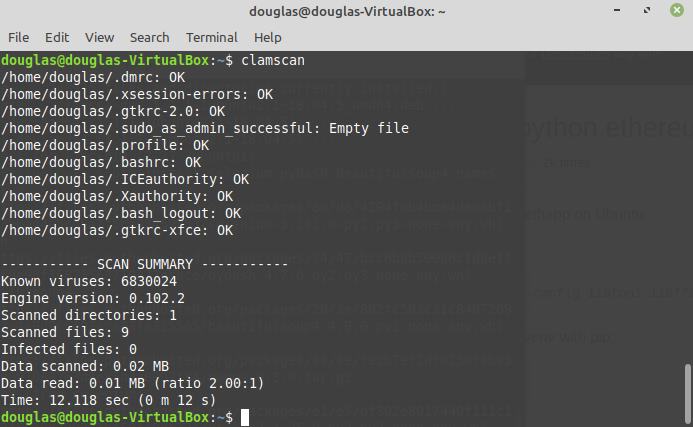This screenshot has width=693, height=427.
Task: Click the Time 12.118 sec line
Action: coord(109,400)
